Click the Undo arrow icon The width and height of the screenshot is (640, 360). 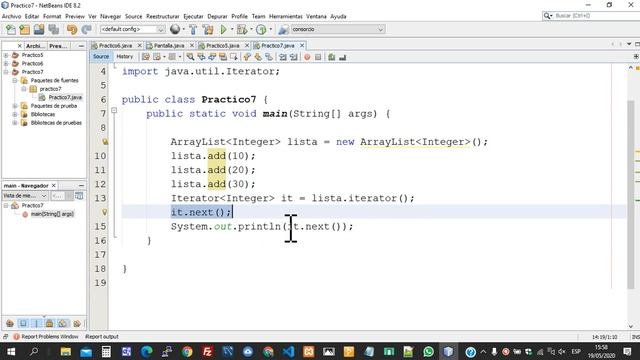pos(72,29)
